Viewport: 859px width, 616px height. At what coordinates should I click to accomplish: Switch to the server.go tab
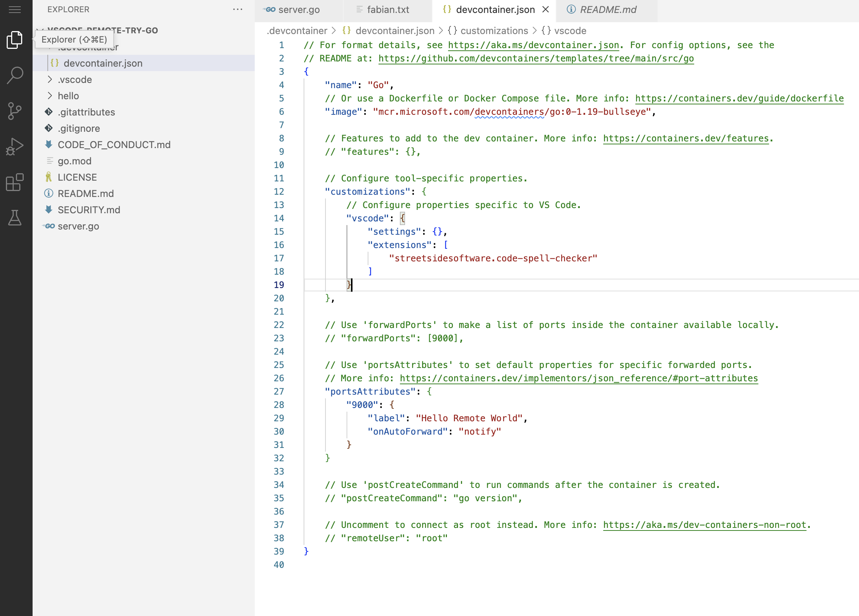coord(298,10)
